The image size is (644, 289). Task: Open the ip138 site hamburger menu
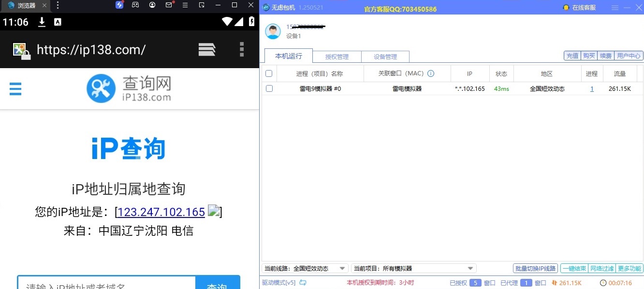[x=15, y=89]
